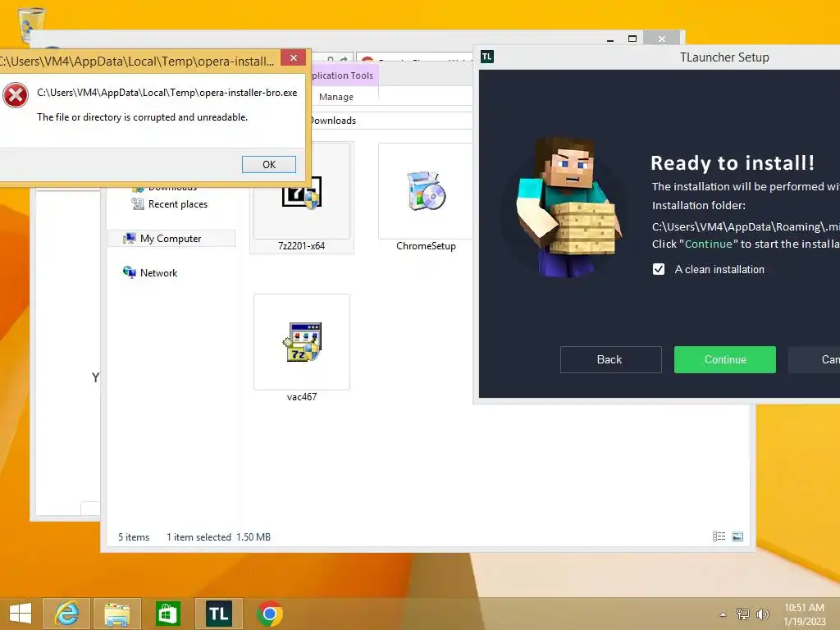The image size is (840, 630).
Task: Click the Ready to install! heading
Action: point(733,163)
